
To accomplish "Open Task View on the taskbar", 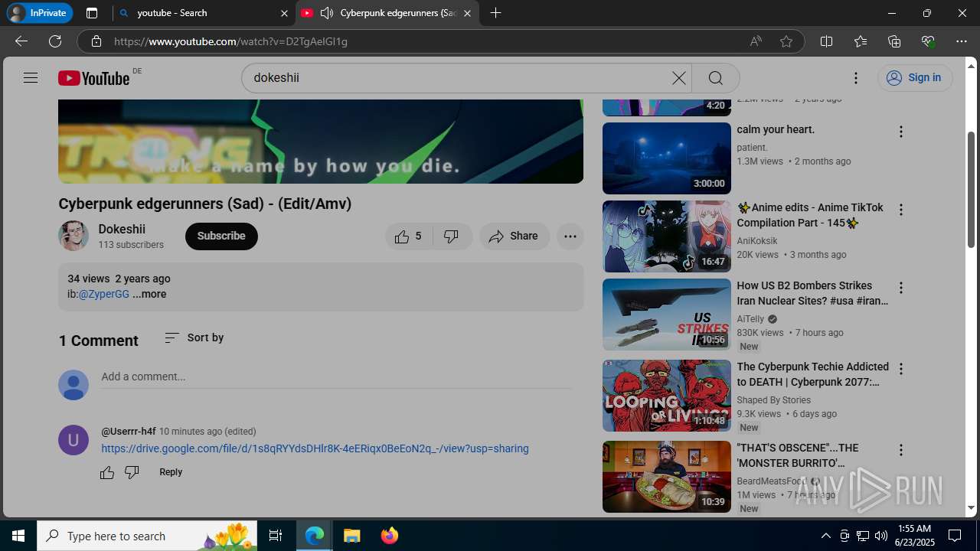I will (x=276, y=536).
